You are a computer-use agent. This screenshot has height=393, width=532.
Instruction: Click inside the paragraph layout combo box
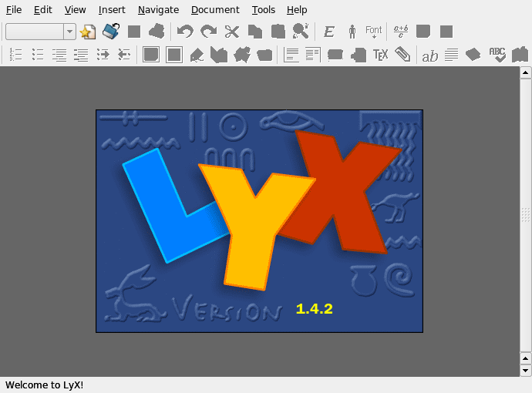[35, 32]
